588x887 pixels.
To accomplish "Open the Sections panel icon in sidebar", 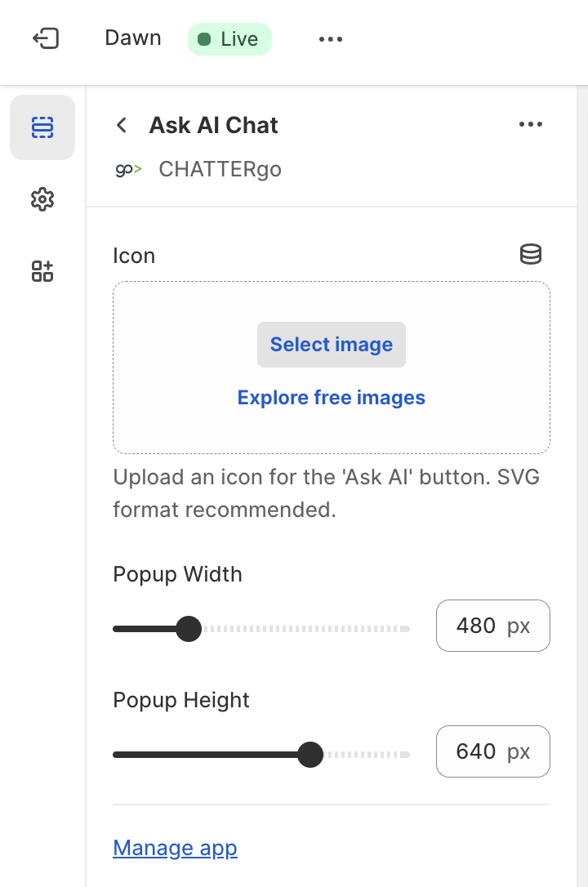I will 42,127.
